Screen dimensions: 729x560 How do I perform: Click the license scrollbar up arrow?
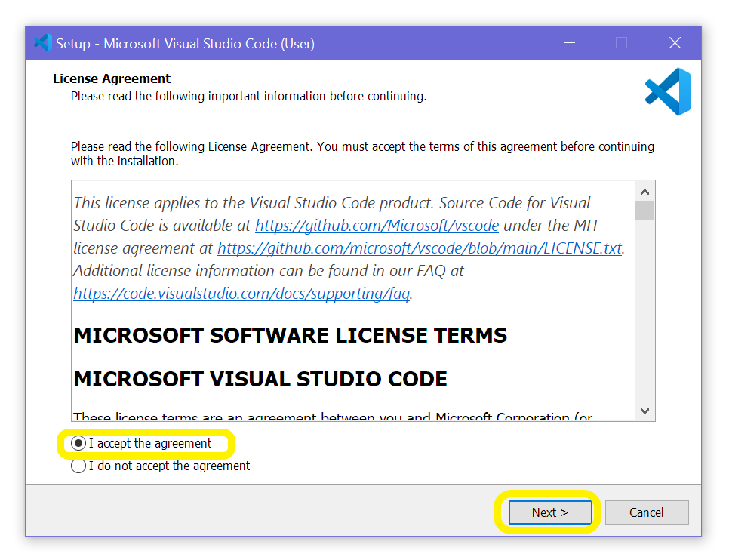pos(644,192)
